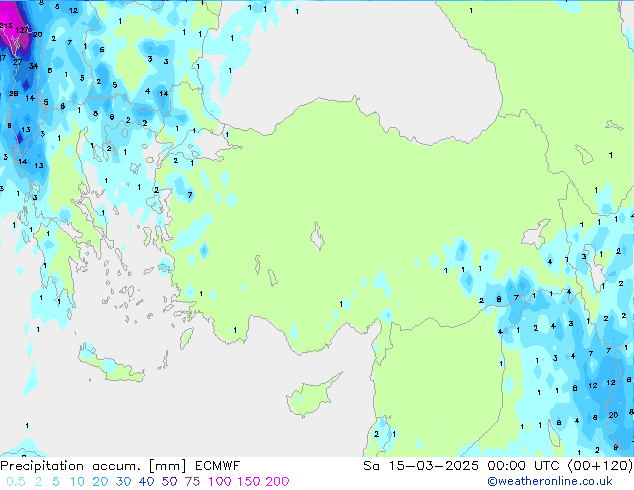This screenshot has width=634, height=490.
Task: Click the 34 precipitation value on the map
Action: (x=34, y=66)
